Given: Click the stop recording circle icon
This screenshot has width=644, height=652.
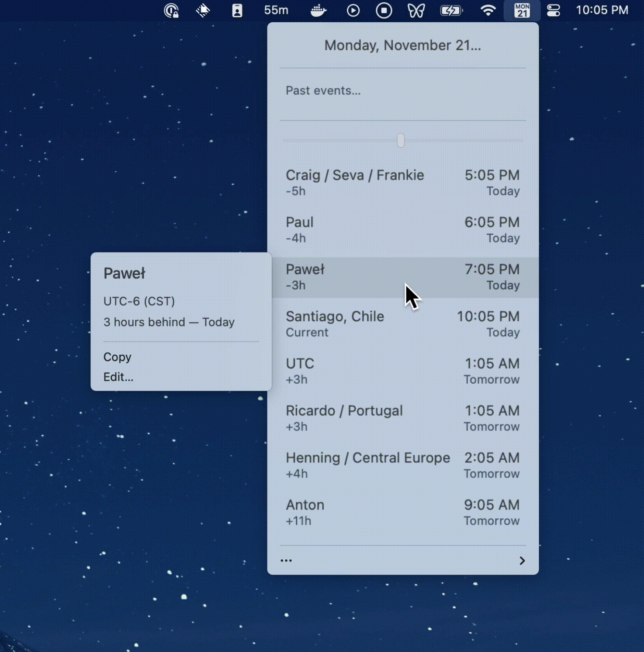Looking at the screenshot, I should point(384,10).
